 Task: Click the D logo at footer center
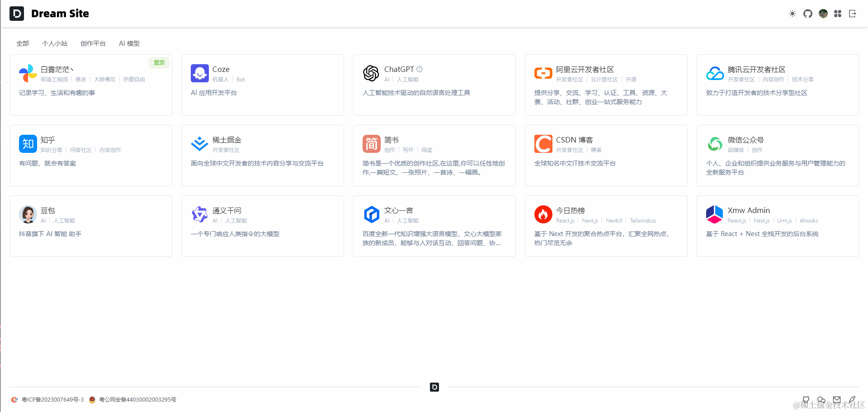(434, 387)
